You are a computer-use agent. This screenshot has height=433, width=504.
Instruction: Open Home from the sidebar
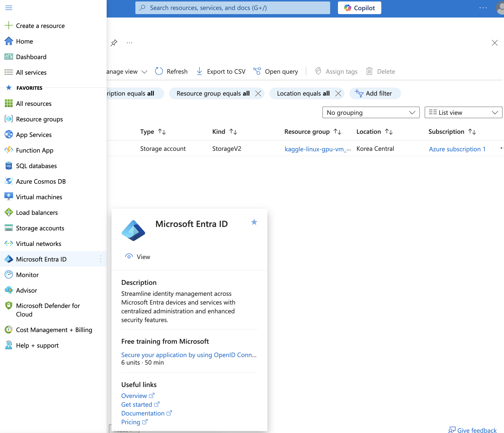(24, 41)
